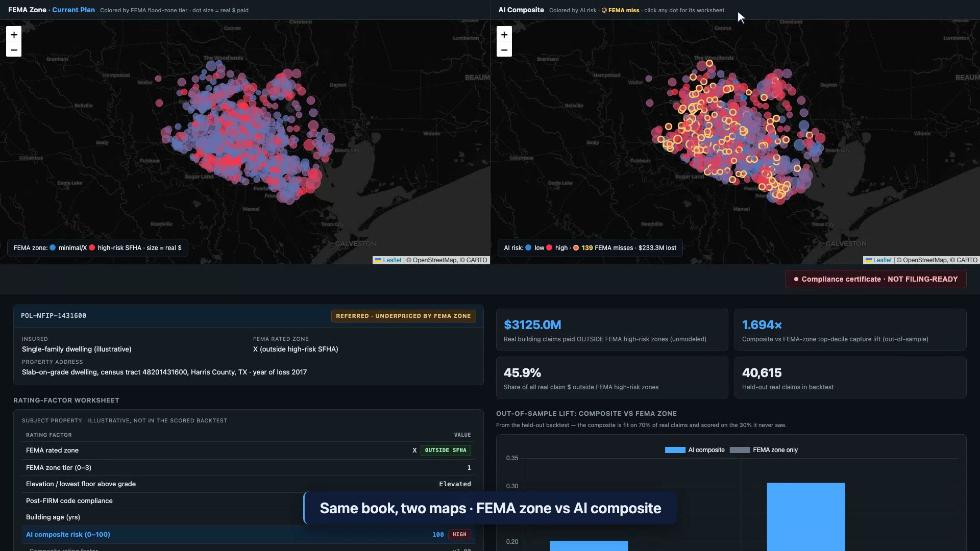980x551 pixels.
Task: Select the AI composite risk (0–100) row
Action: [x=248, y=534]
